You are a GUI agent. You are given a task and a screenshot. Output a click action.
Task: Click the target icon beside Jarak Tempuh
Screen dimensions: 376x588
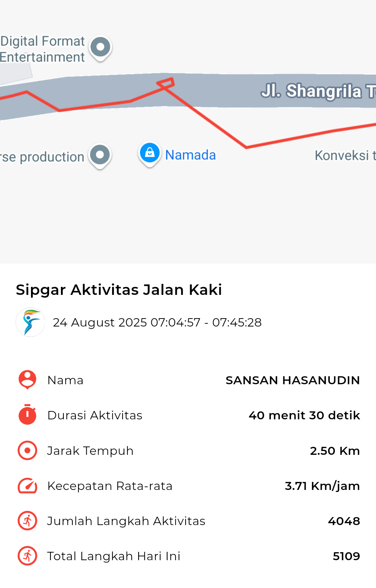click(27, 450)
